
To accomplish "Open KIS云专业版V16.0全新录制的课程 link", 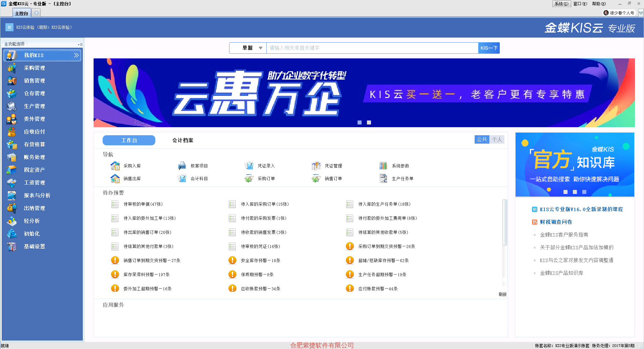I will pyautogui.click(x=581, y=209).
